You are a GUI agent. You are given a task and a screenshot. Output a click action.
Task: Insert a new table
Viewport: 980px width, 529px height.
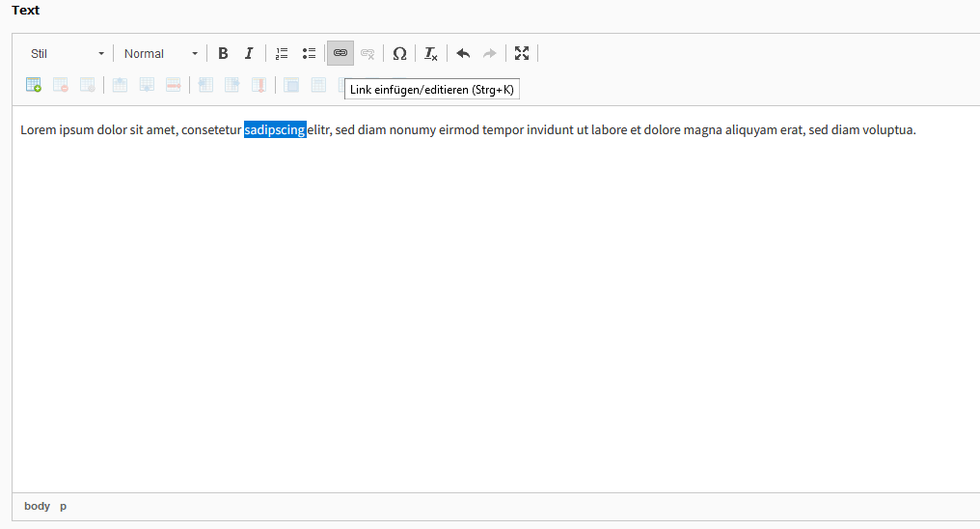click(34, 85)
